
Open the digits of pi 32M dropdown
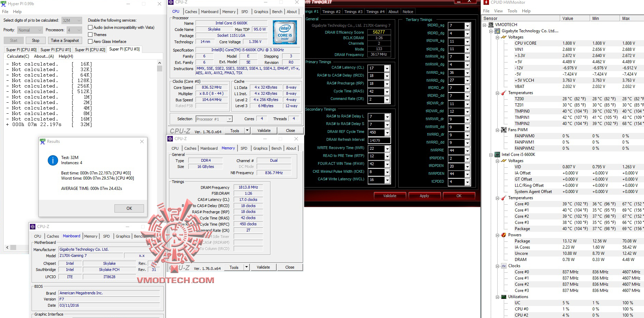coord(72,20)
